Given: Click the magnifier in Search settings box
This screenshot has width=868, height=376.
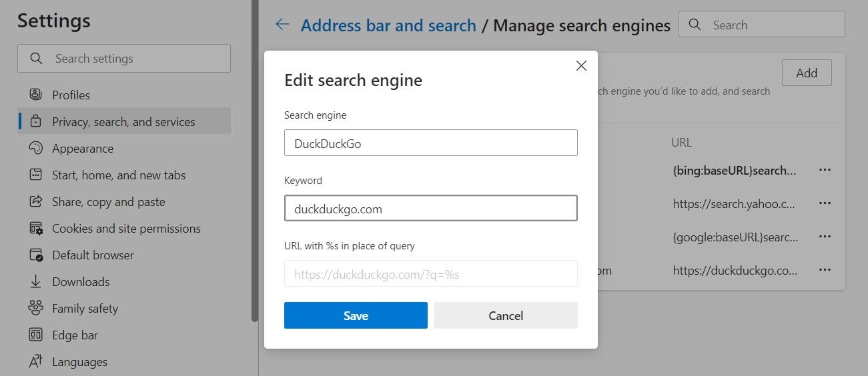Looking at the screenshot, I should (37, 59).
